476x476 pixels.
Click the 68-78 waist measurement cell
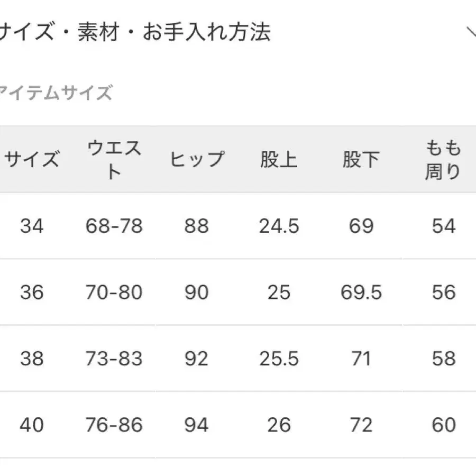pyautogui.click(x=114, y=226)
